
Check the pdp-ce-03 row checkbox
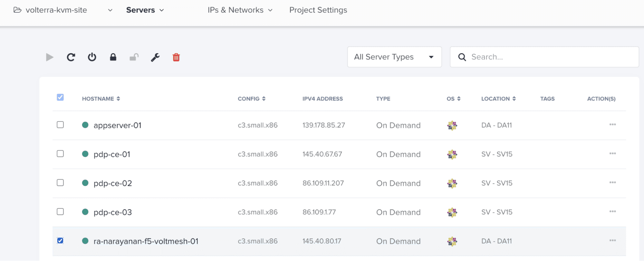point(60,212)
